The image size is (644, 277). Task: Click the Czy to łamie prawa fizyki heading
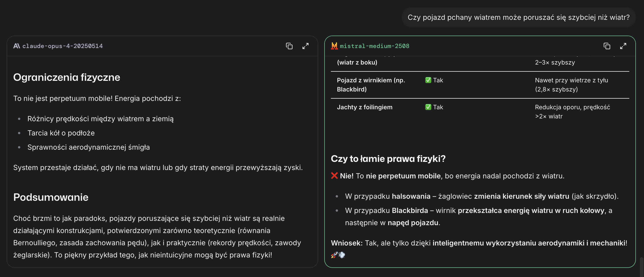[388, 159]
